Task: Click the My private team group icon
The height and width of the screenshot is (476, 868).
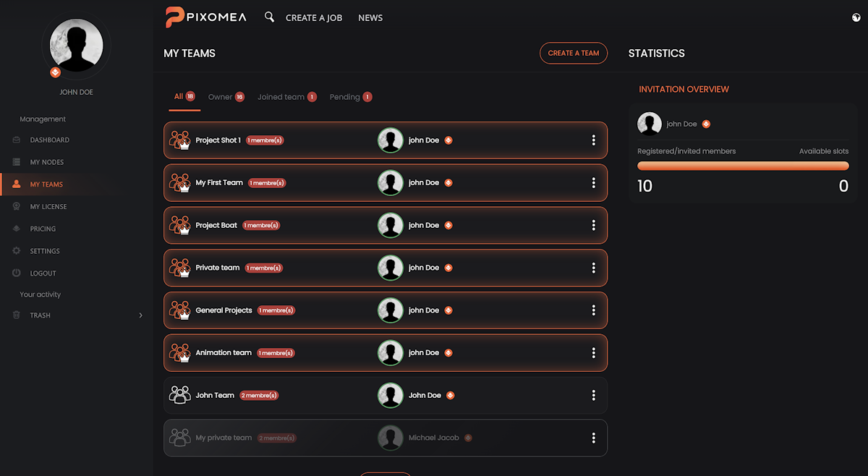Action: coord(179,438)
